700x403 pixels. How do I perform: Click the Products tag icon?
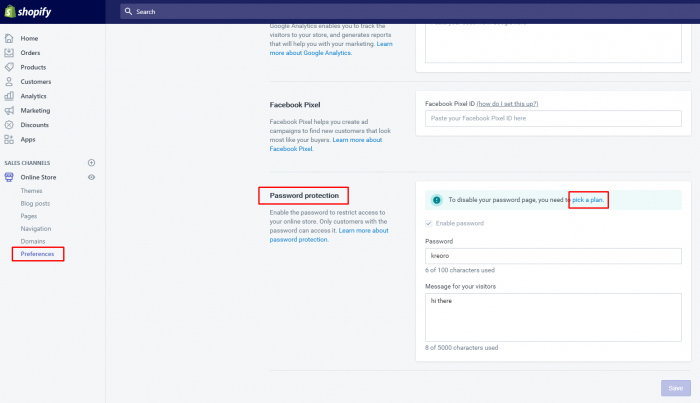point(9,67)
